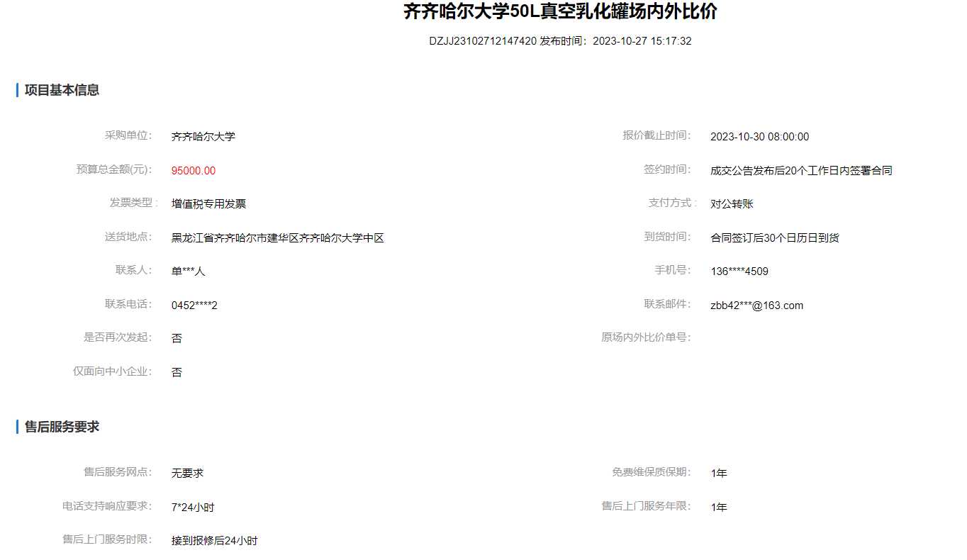This screenshot has width=967, height=560.
Task: Click the contact person 单***人
Action: tap(188, 271)
